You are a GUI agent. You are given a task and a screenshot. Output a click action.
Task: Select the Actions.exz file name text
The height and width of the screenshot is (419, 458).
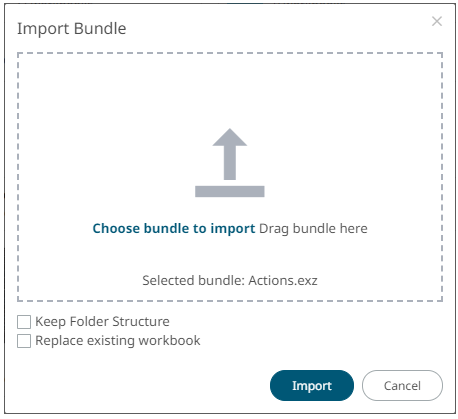(283, 281)
